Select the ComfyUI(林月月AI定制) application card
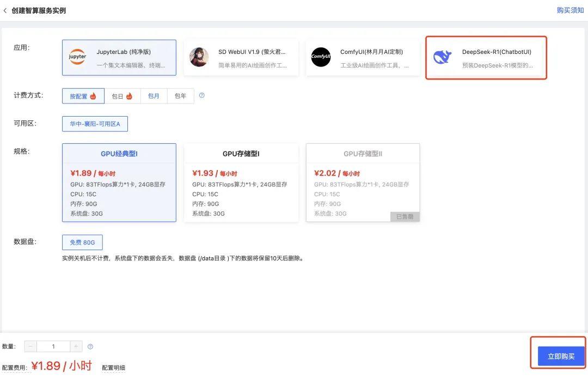The width and height of the screenshot is (588, 376). tap(363, 58)
